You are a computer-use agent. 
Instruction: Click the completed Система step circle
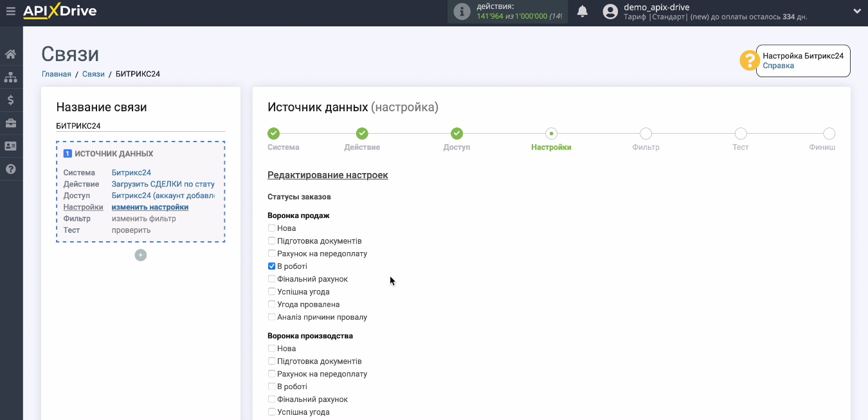pyautogui.click(x=273, y=133)
